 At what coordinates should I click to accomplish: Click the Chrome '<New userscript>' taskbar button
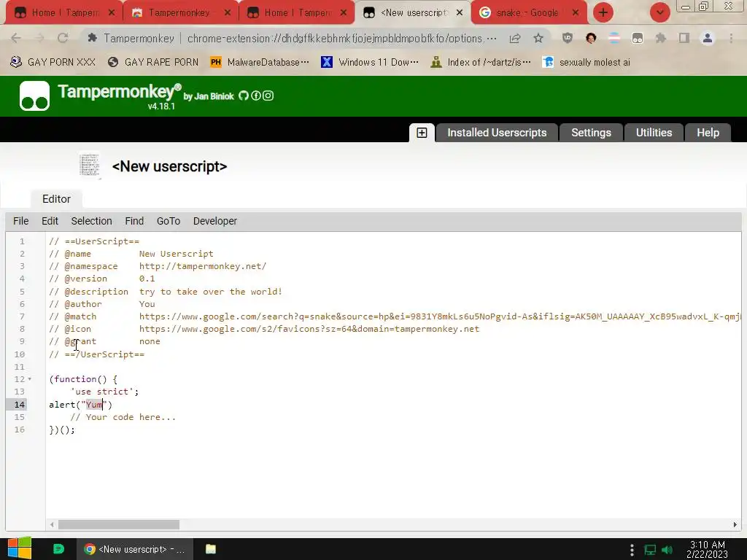pyautogui.click(x=135, y=549)
